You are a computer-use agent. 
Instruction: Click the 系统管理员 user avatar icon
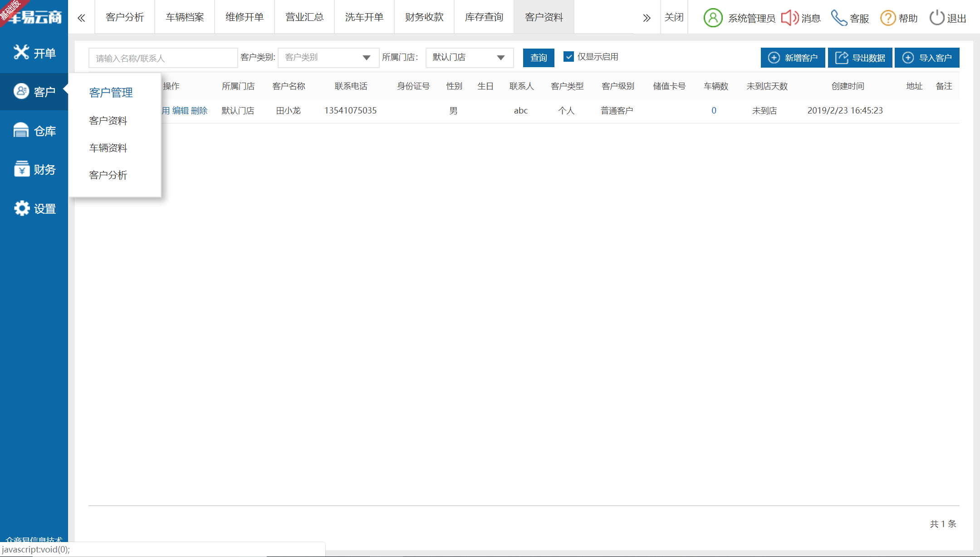coord(713,18)
